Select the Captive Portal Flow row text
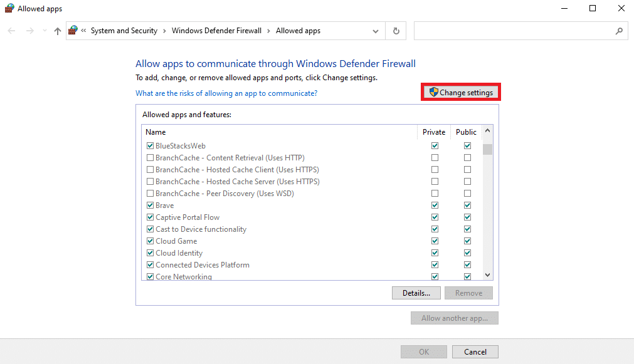 [188, 217]
